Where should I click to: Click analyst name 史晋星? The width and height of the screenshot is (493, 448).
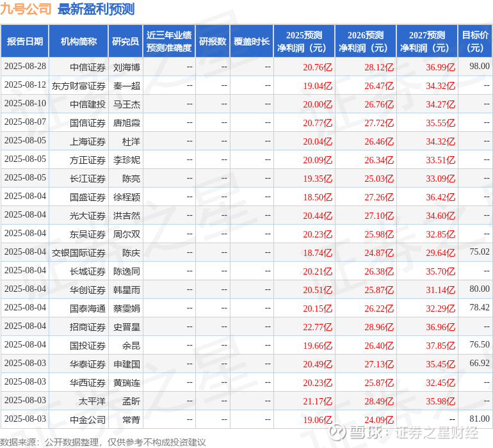[x=126, y=327]
